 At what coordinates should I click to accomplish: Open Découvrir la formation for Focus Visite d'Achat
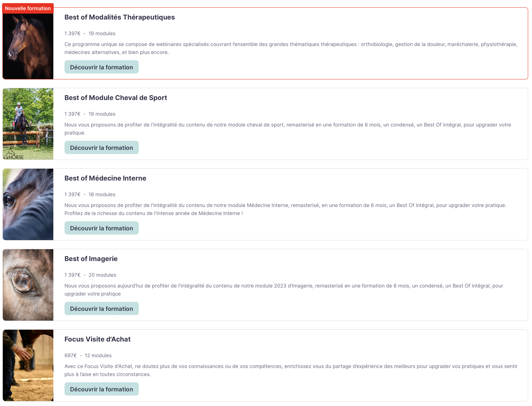click(x=101, y=389)
